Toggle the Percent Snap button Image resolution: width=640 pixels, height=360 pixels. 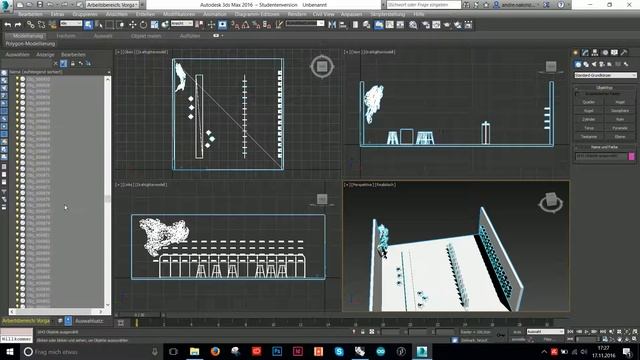click(x=256, y=25)
